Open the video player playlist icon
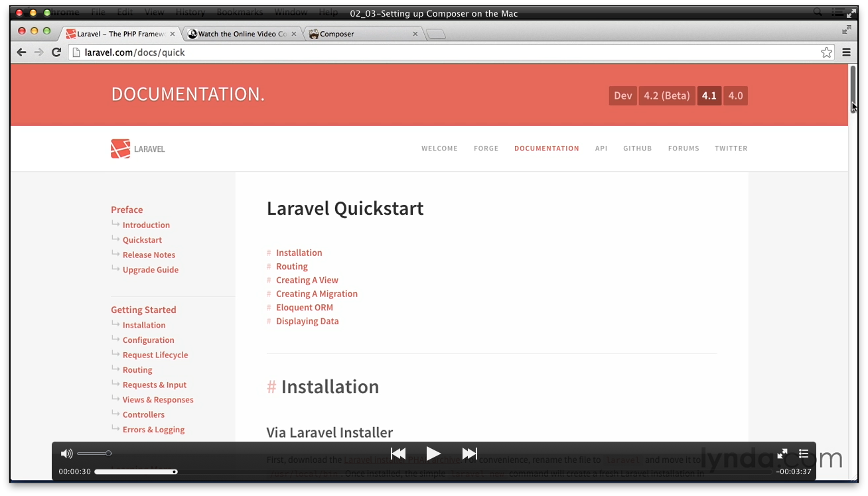The width and height of the screenshot is (868, 496). pos(804,454)
